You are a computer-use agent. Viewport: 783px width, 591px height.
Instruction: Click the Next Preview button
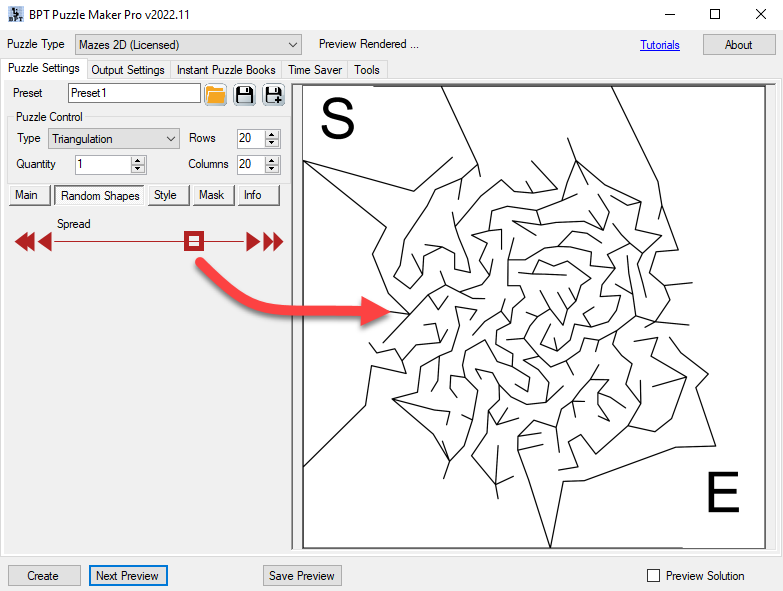(x=128, y=576)
